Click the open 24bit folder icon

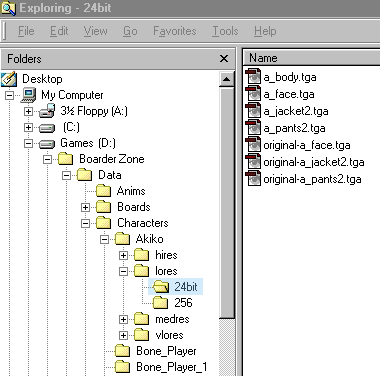(x=161, y=287)
